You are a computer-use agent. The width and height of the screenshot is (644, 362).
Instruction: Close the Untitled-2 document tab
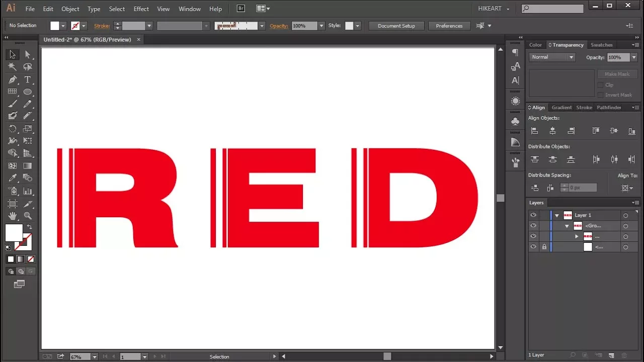point(139,39)
